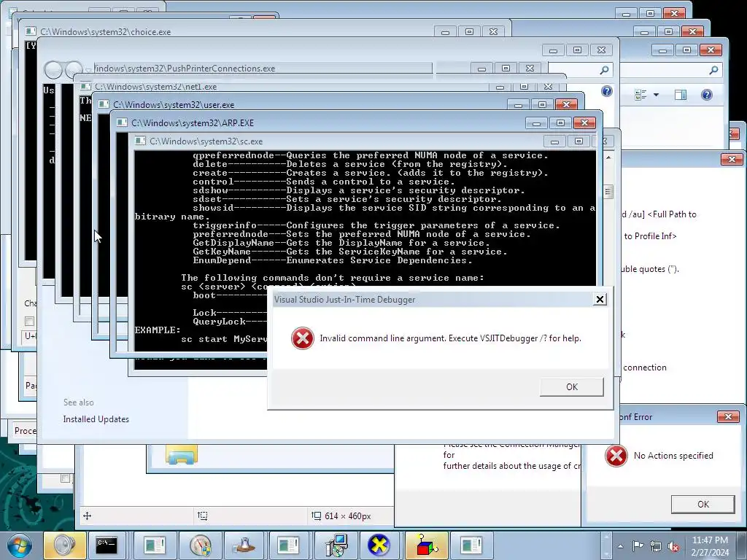
Task: Close the No Actions specified error dialog
Action: click(x=728, y=416)
